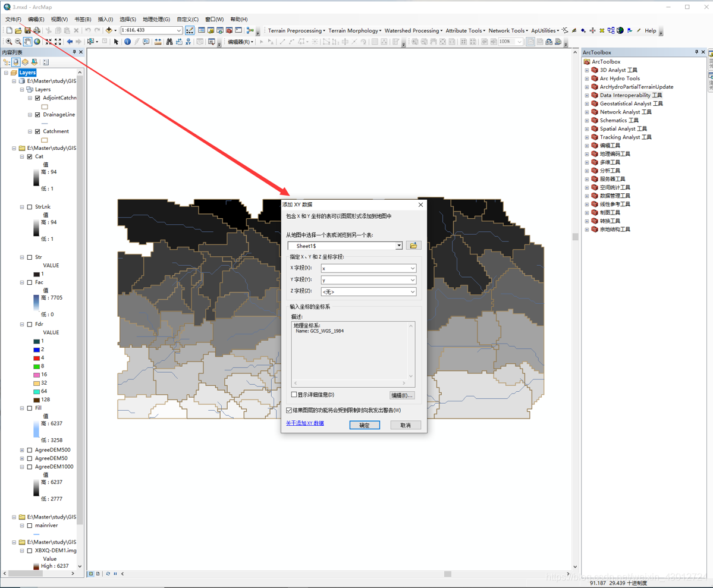Open the 编辑(E) menu
The image size is (713, 588).
(x=36, y=19)
